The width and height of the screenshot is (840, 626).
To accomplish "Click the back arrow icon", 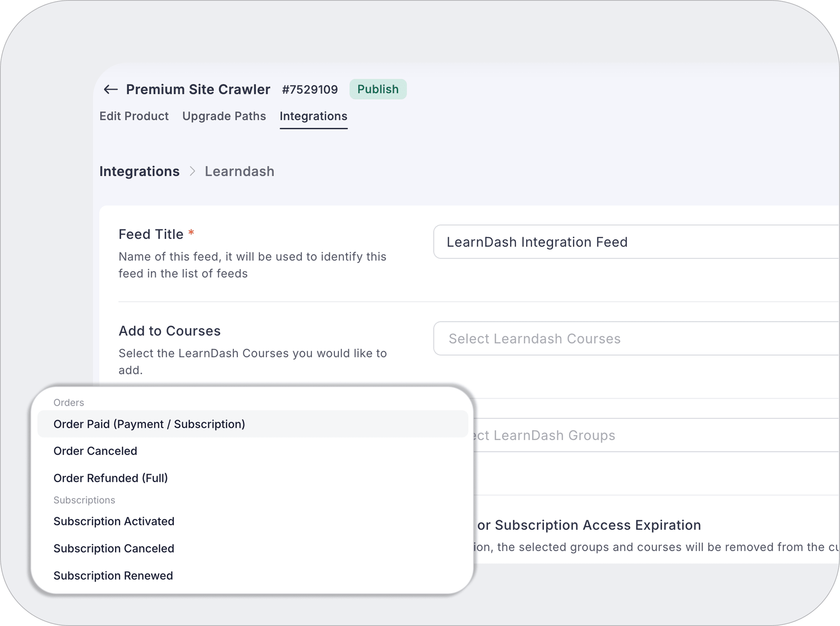I will tap(110, 89).
